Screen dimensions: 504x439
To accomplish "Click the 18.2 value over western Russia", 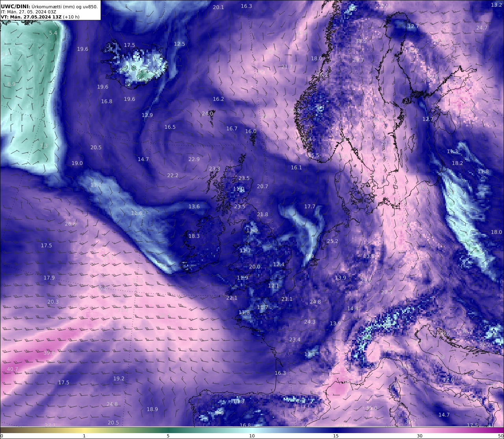I will tap(458, 163).
